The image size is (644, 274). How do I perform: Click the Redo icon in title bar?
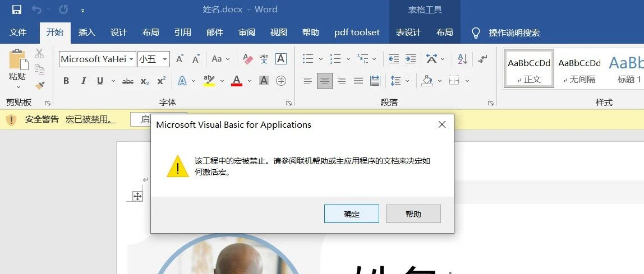[x=63, y=10]
